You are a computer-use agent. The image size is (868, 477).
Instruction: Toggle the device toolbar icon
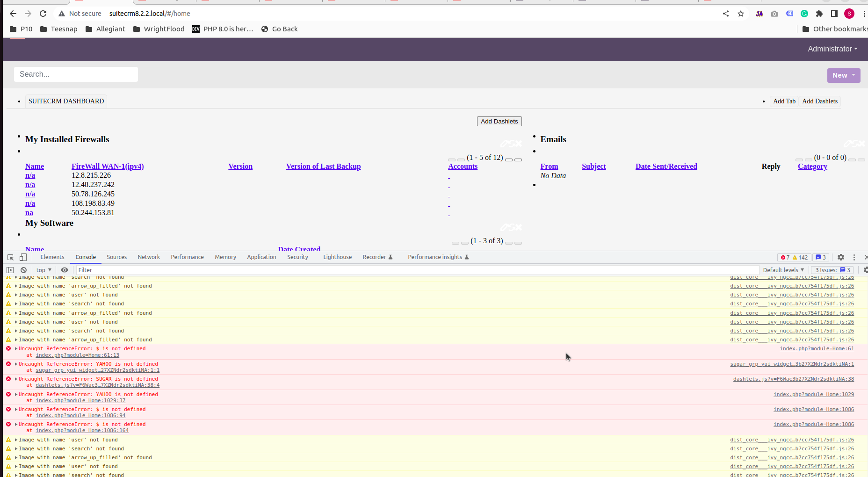pyautogui.click(x=23, y=257)
